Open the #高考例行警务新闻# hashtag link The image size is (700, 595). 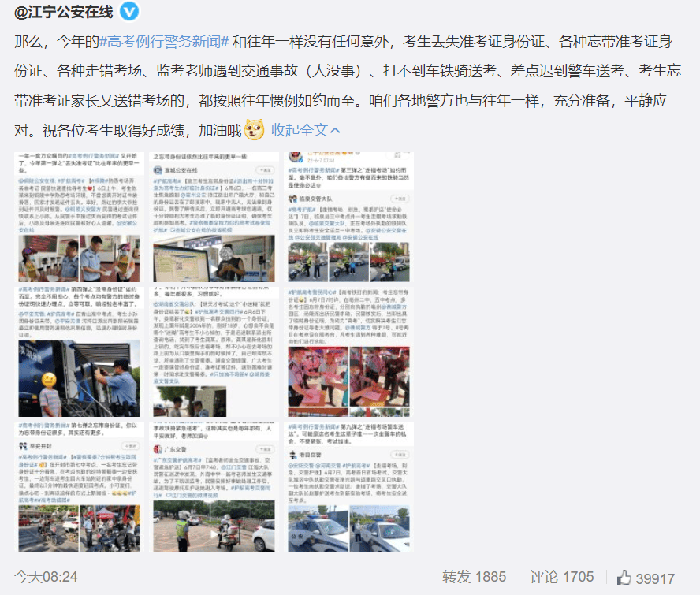point(164,42)
